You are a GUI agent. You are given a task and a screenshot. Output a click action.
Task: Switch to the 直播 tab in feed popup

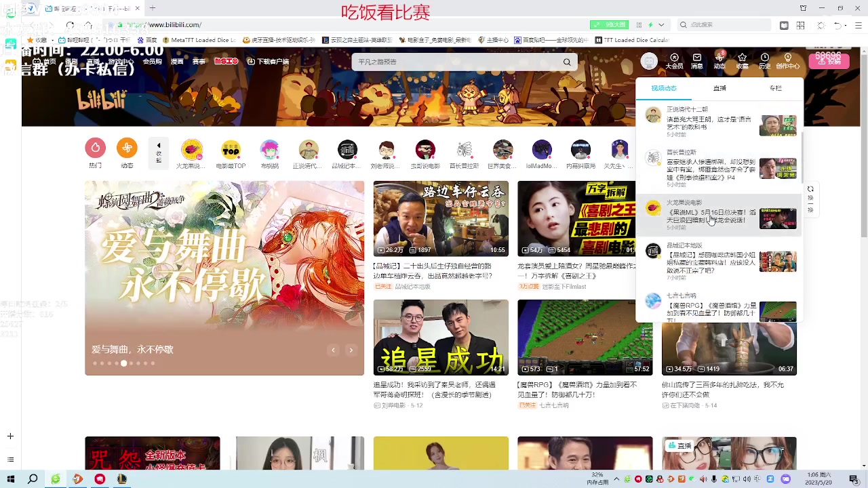pyautogui.click(x=719, y=88)
